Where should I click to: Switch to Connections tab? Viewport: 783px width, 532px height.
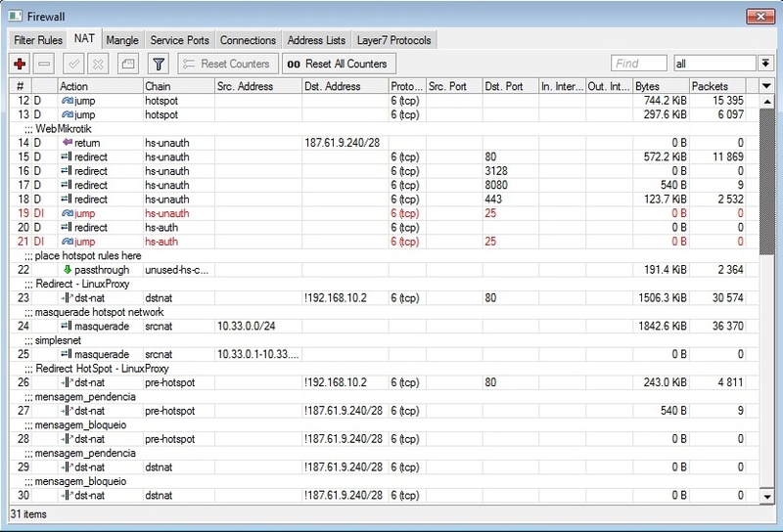[x=249, y=40]
